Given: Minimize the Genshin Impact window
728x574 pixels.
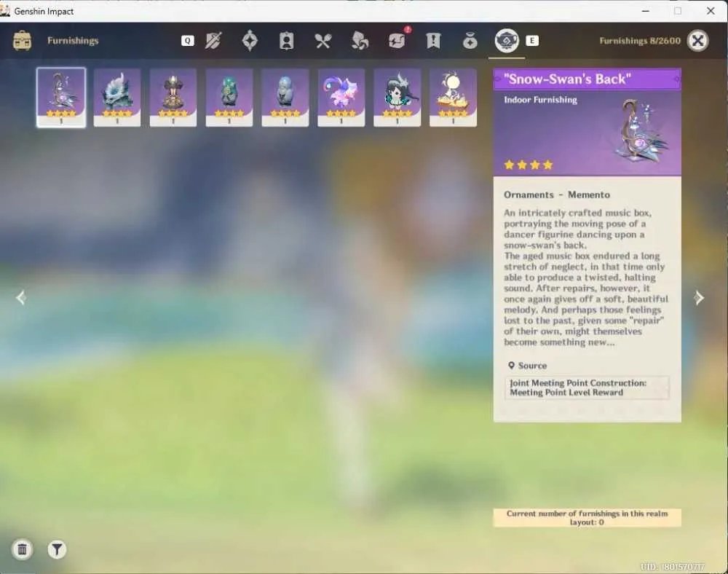Looking at the screenshot, I should [645, 11].
